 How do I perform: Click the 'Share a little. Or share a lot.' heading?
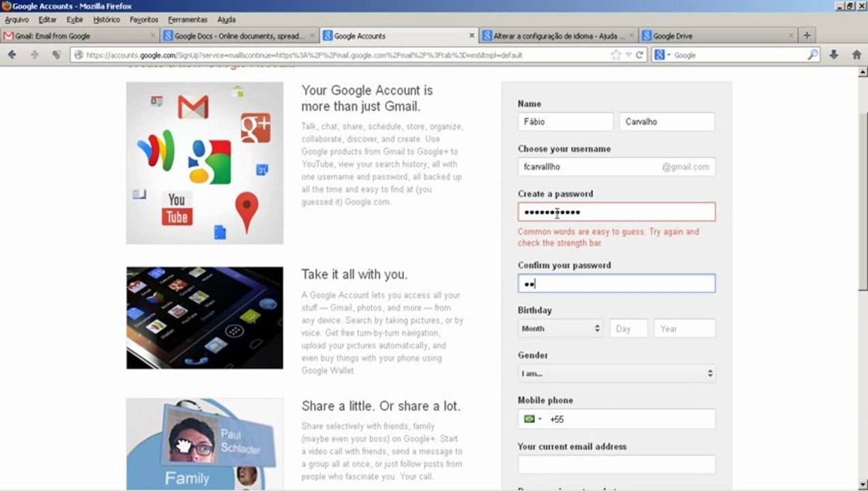click(381, 406)
